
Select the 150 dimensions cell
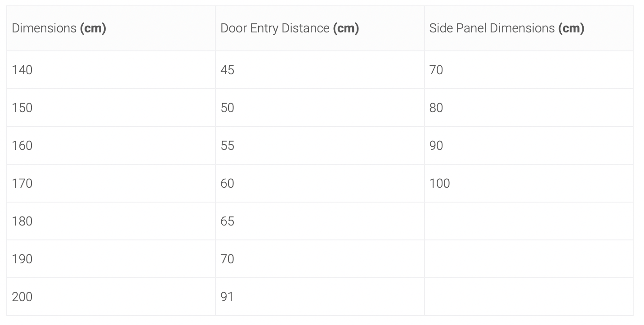(x=111, y=108)
